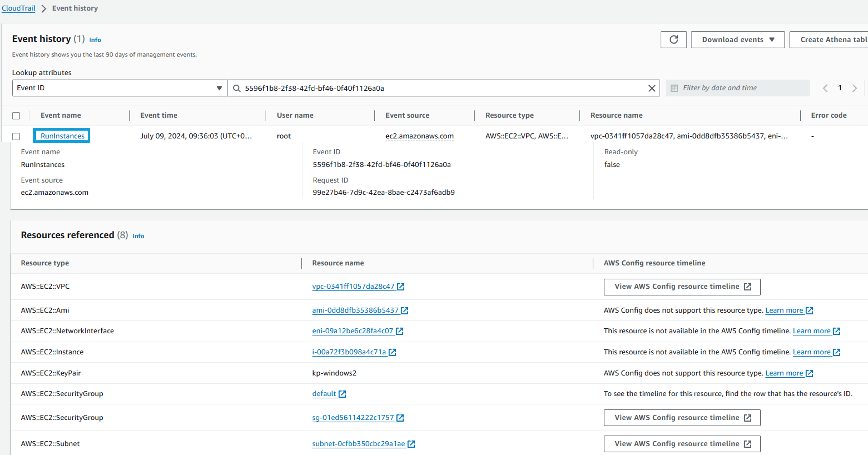Go to previous page of events

[x=825, y=88]
